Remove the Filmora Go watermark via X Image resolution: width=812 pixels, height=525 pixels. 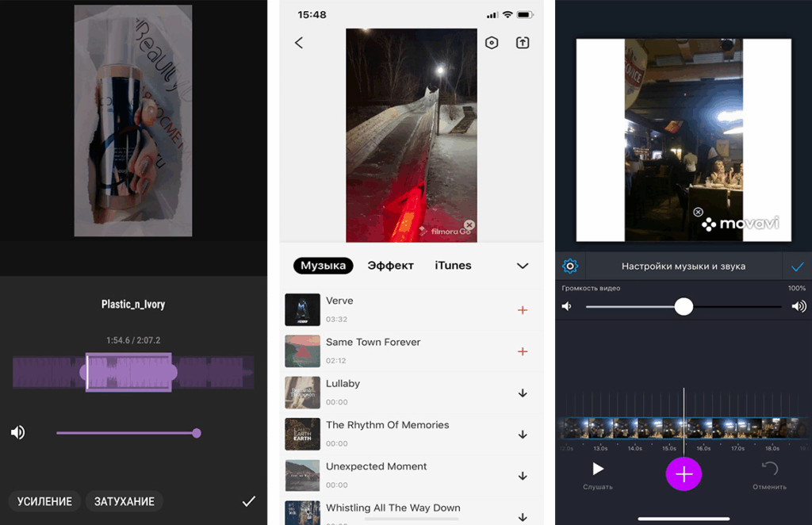(469, 224)
